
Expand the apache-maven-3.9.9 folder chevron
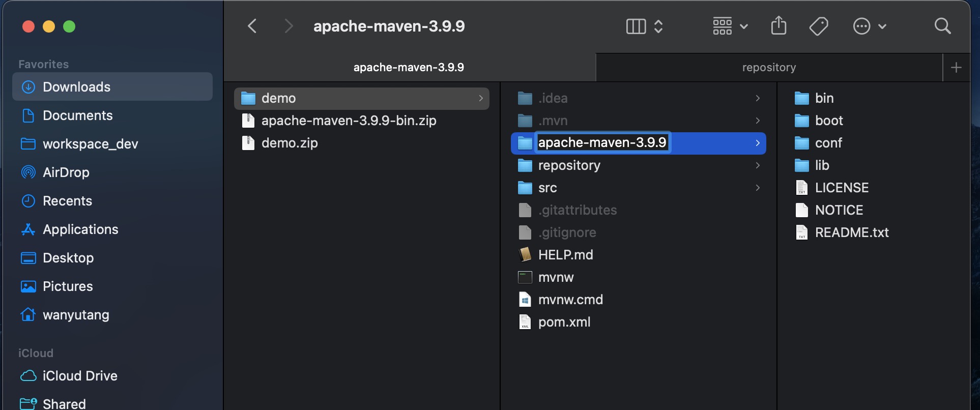click(x=758, y=143)
